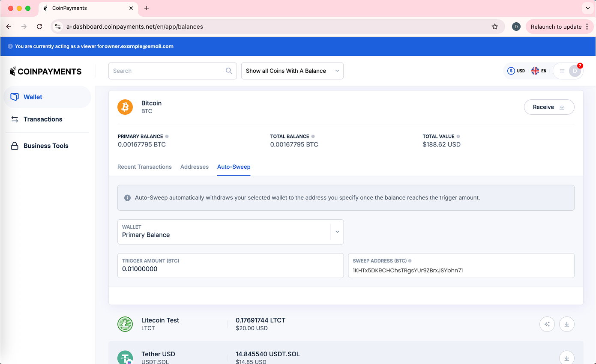Click the Total Value info icon
Image resolution: width=596 pixels, height=364 pixels.
pyautogui.click(x=458, y=137)
